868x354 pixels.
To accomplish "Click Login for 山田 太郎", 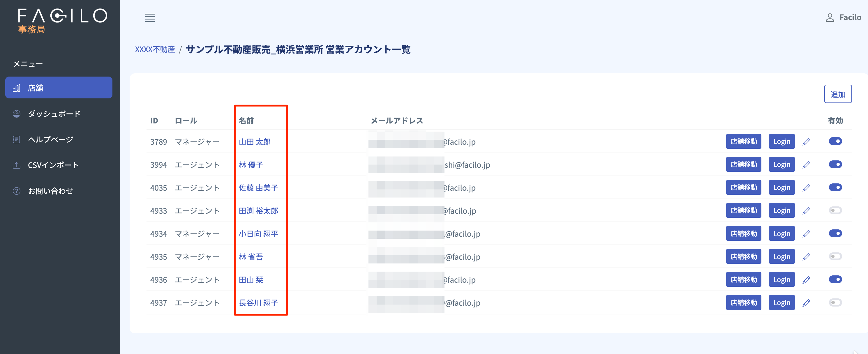I will click(782, 141).
